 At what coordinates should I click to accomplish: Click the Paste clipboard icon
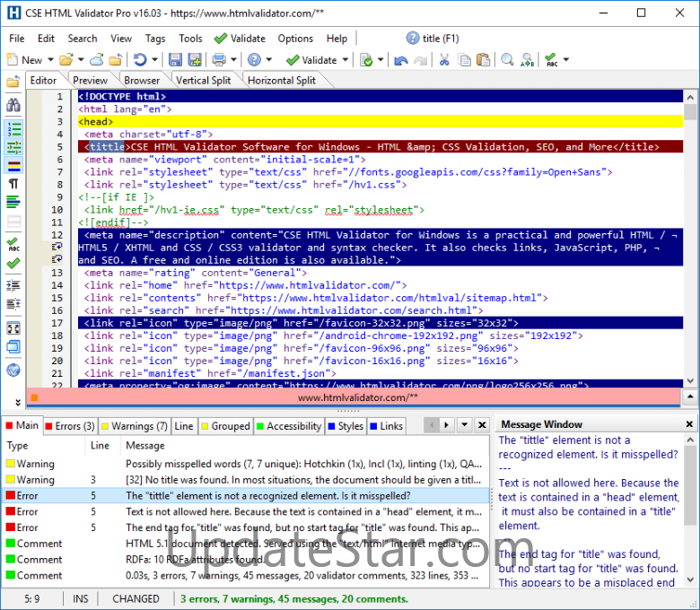(483, 60)
